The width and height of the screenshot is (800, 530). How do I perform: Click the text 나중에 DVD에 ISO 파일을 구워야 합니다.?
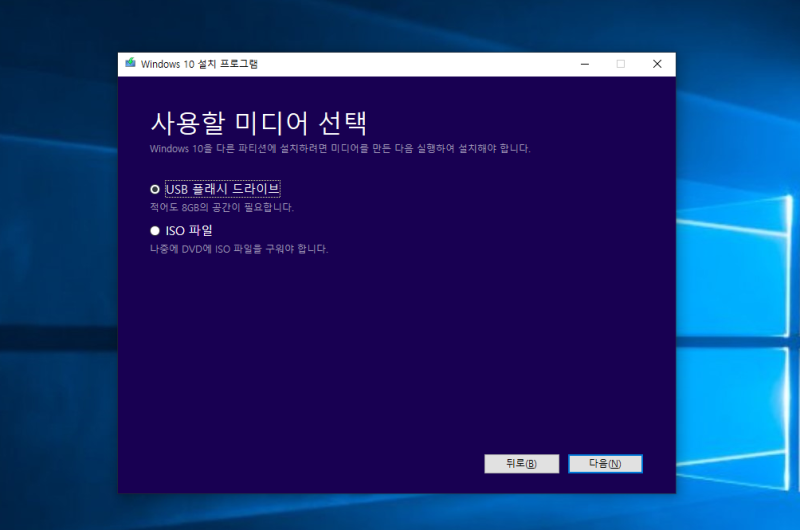pos(239,249)
